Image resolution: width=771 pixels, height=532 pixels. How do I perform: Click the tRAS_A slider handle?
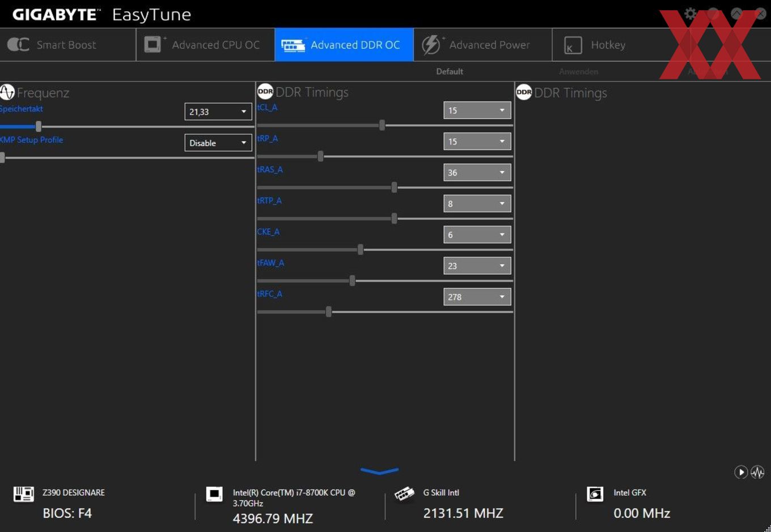coord(394,188)
